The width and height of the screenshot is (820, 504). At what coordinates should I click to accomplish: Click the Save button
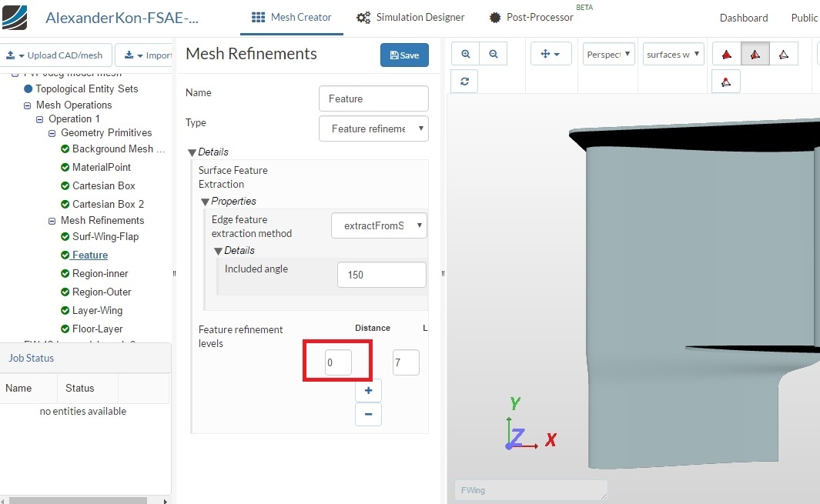tap(404, 55)
